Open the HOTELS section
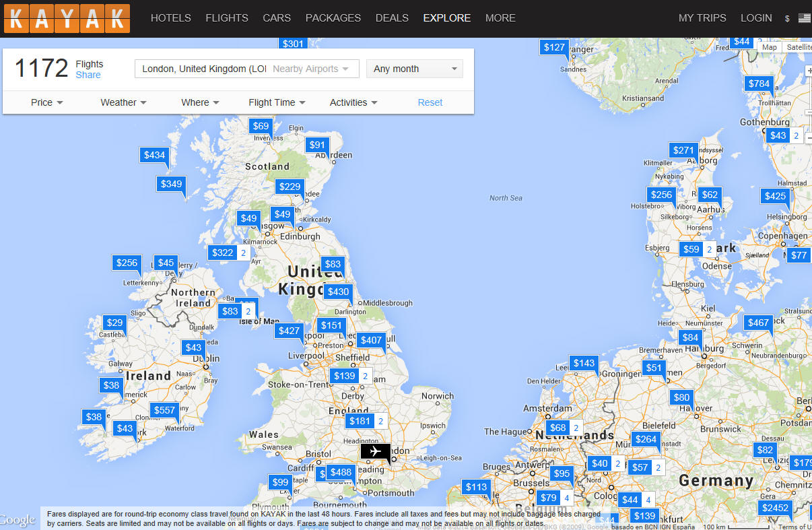 (171, 18)
